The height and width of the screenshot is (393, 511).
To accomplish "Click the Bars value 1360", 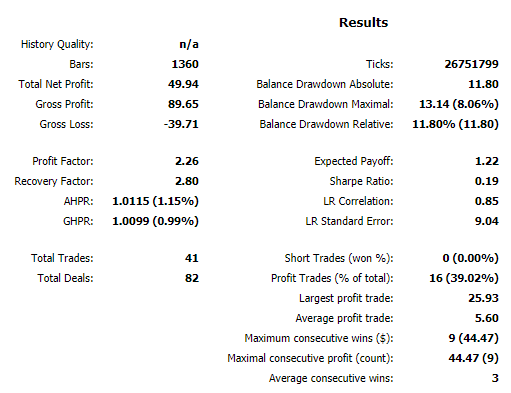I will [185, 64].
